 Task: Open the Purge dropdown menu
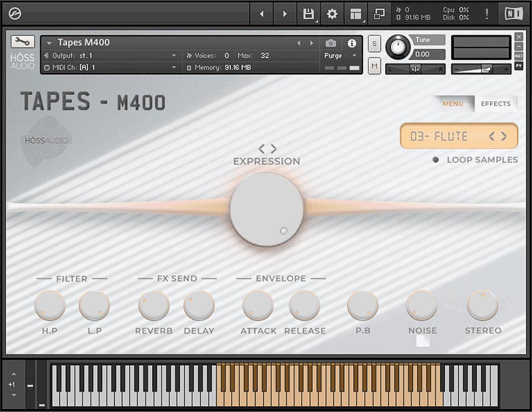click(x=339, y=56)
